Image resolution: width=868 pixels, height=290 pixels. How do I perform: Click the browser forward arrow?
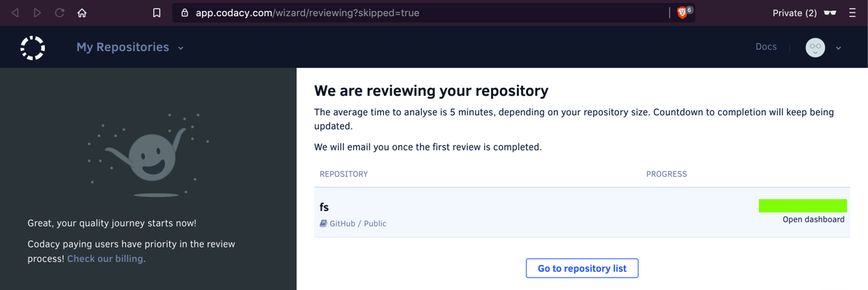[37, 13]
